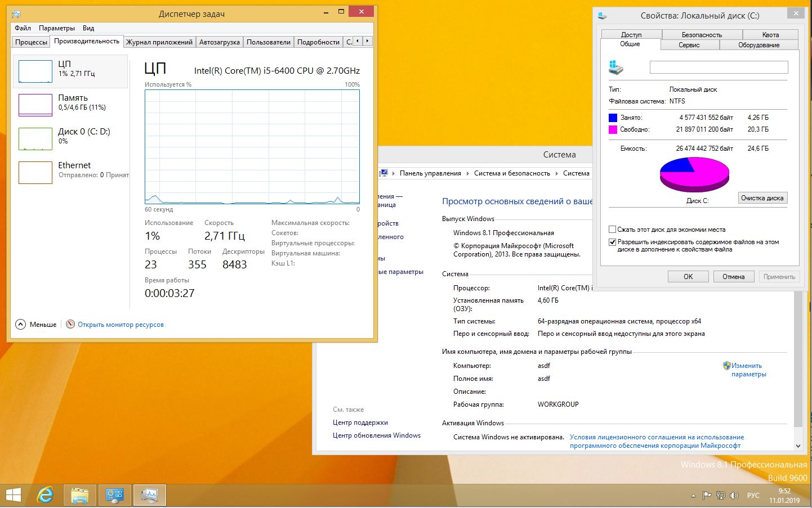Click the local disk drive icon
Image resolution: width=812 pixels, height=508 pixels.
coord(616,68)
